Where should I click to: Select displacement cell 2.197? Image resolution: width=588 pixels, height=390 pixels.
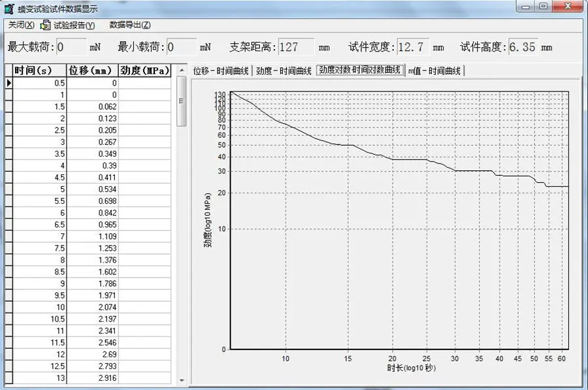[x=92, y=319]
